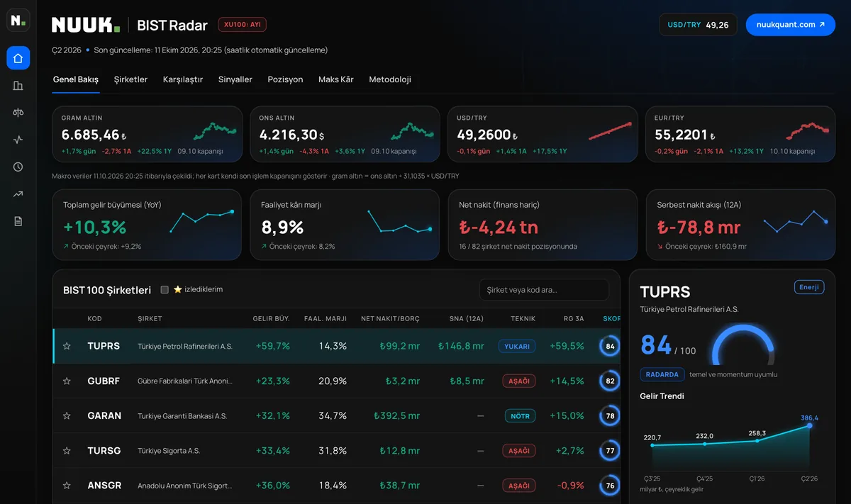
Task: Switch to Şirketler tab
Action: pyautogui.click(x=131, y=79)
